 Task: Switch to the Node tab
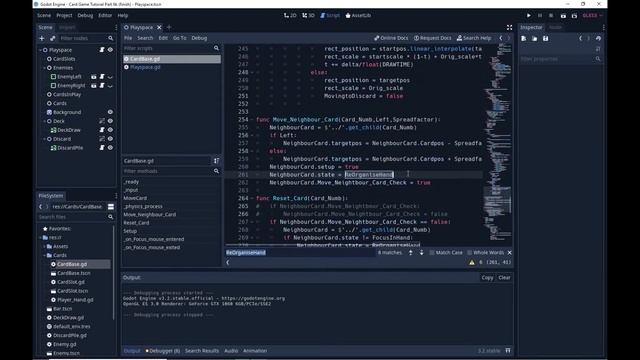pos(555,27)
